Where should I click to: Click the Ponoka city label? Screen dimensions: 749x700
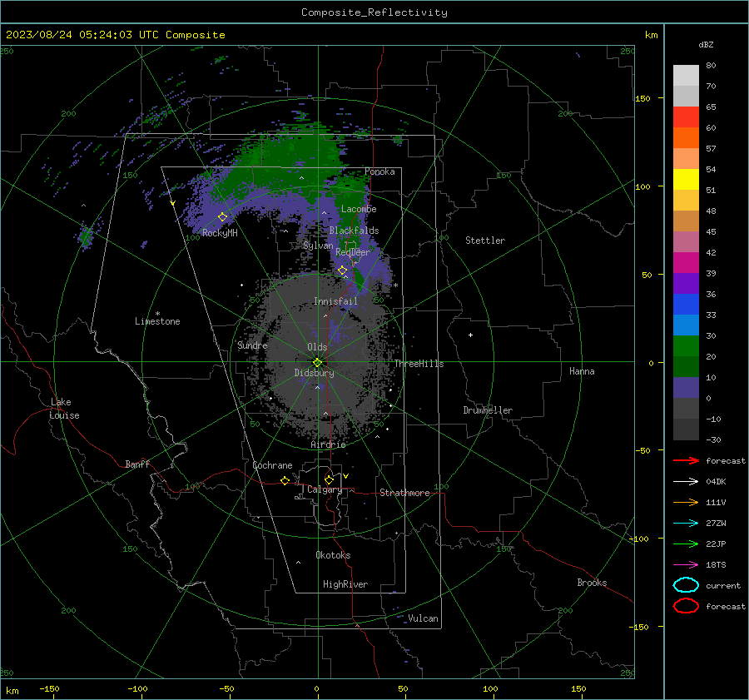pyautogui.click(x=379, y=171)
